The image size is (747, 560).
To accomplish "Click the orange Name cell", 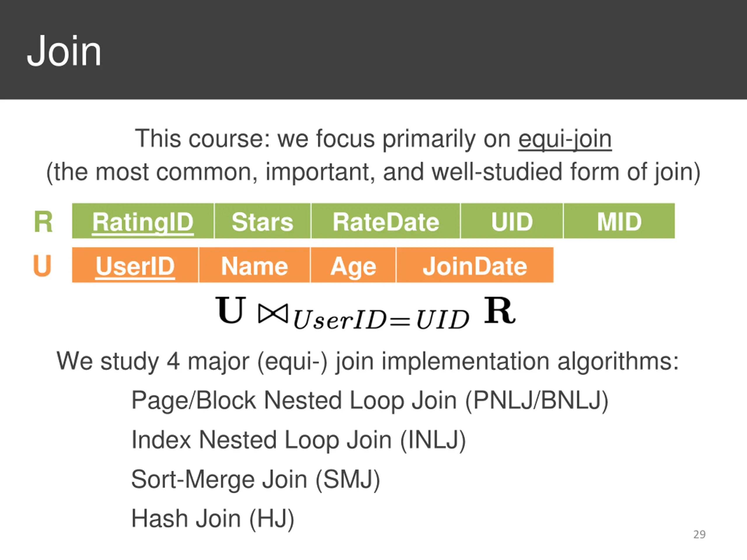I will tap(254, 265).
